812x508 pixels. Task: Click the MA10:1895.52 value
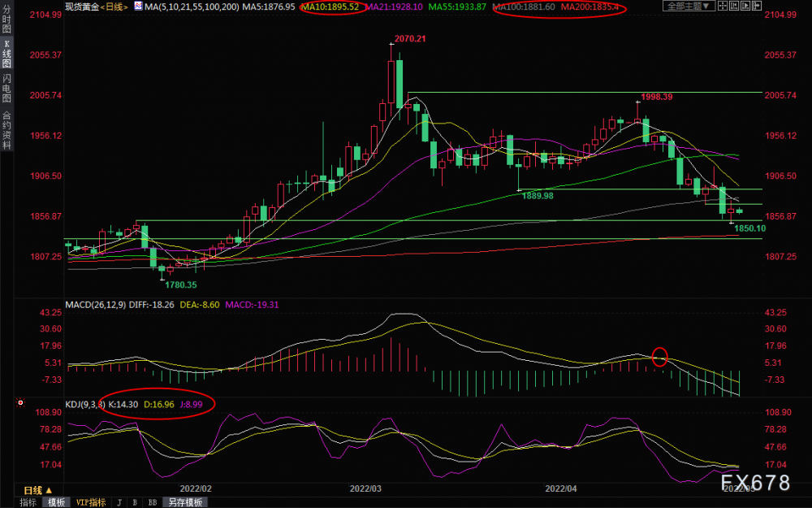[x=330, y=7]
